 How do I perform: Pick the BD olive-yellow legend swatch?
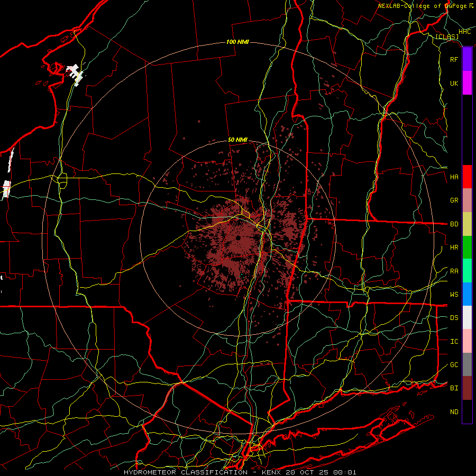[467, 224]
